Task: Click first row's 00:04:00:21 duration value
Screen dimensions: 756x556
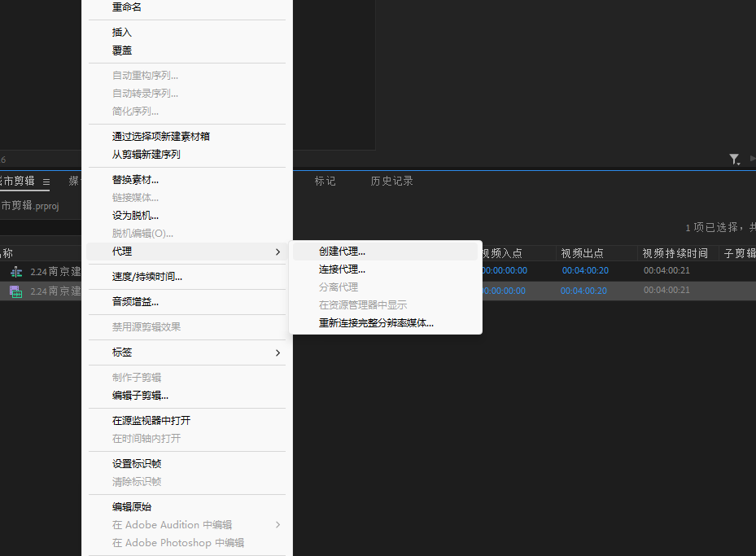Action: tap(666, 270)
